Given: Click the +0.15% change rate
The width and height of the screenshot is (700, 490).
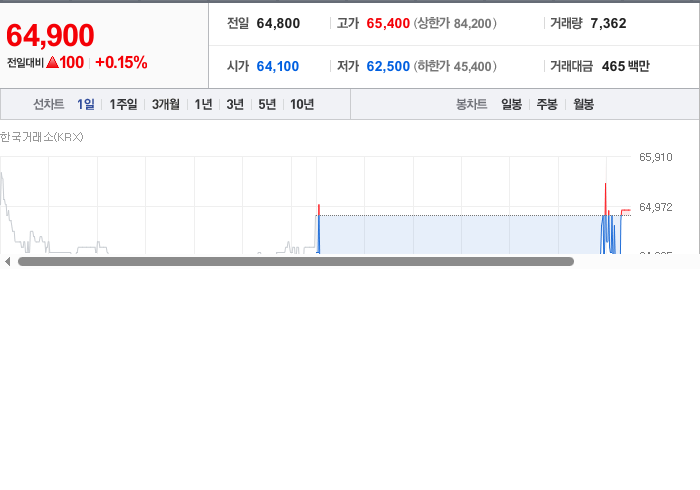Looking at the screenshot, I should [121, 62].
